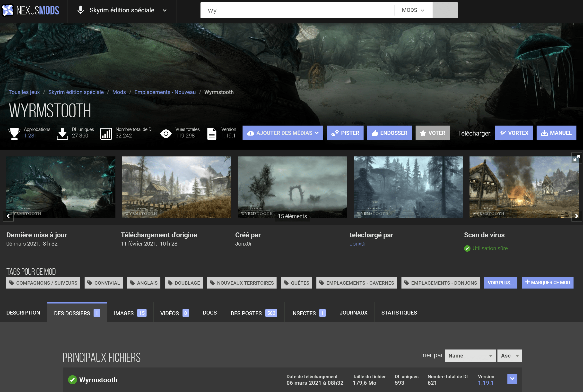Screen dimensions: 583x392
Task: Expand the Wyrmstooth file details chevron
Action: point(512,379)
